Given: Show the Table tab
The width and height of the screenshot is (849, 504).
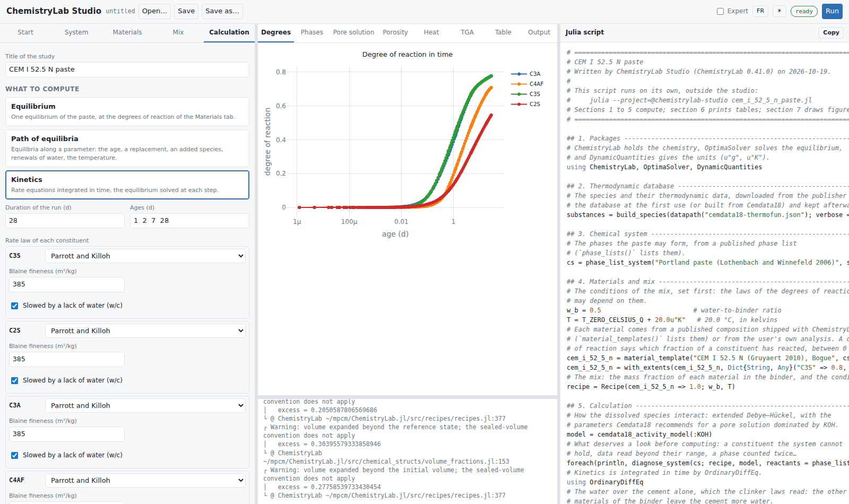Looking at the screenshot, I should tap(503, 32).
